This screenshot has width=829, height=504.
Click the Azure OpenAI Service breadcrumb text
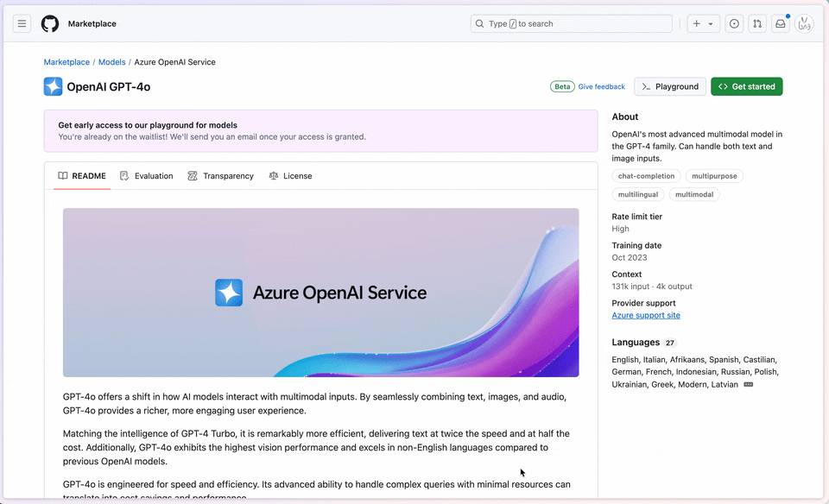coord(175,62)
